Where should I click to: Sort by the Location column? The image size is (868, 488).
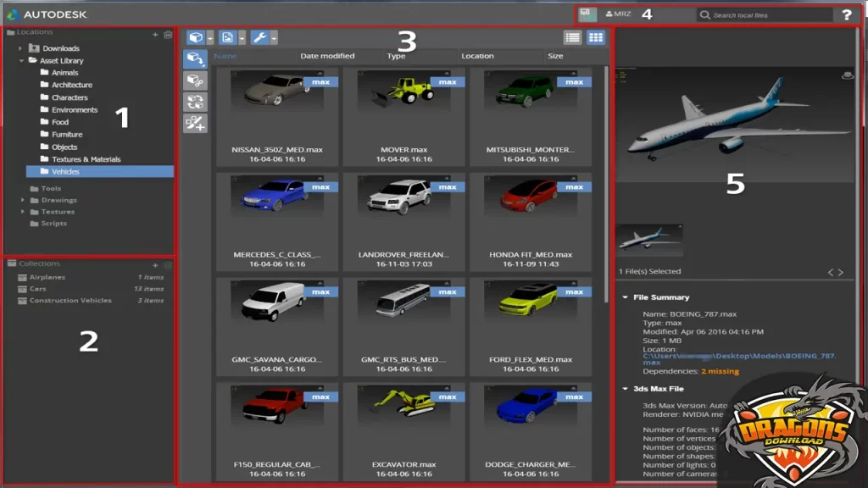coord(478,56)
